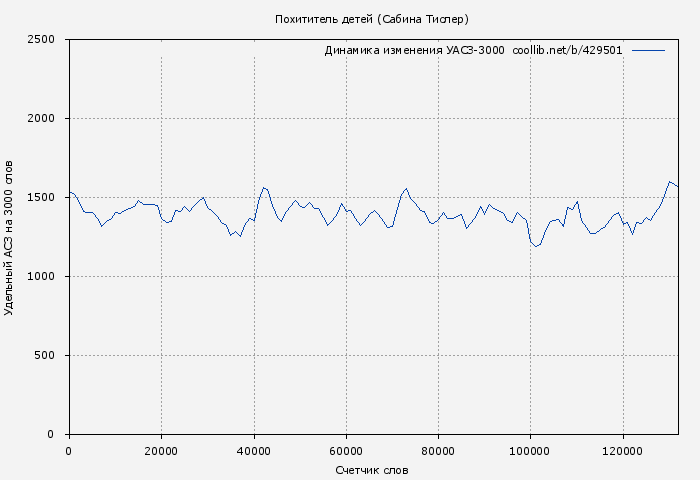
Task: Click the chart title "Похититель детей (Сабина Тислер)"
Action: (x=372, y=19)
